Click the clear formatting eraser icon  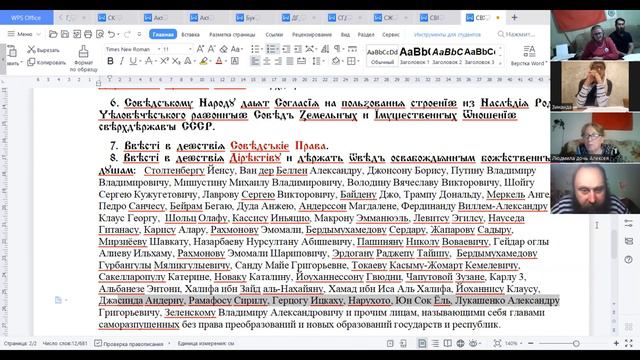pos(224,49)
